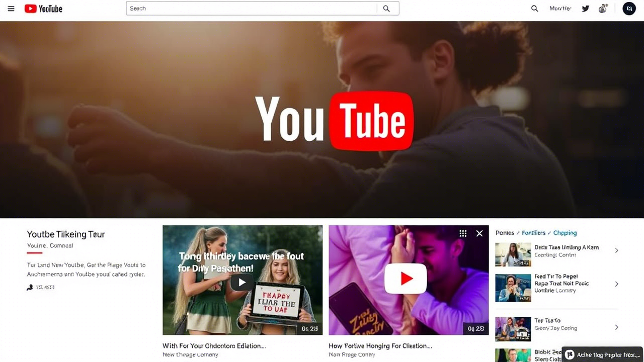Viewport: 644px width, 362px height.
Task: Click the YouTube logo in header
Action: (x=43, y=9)
